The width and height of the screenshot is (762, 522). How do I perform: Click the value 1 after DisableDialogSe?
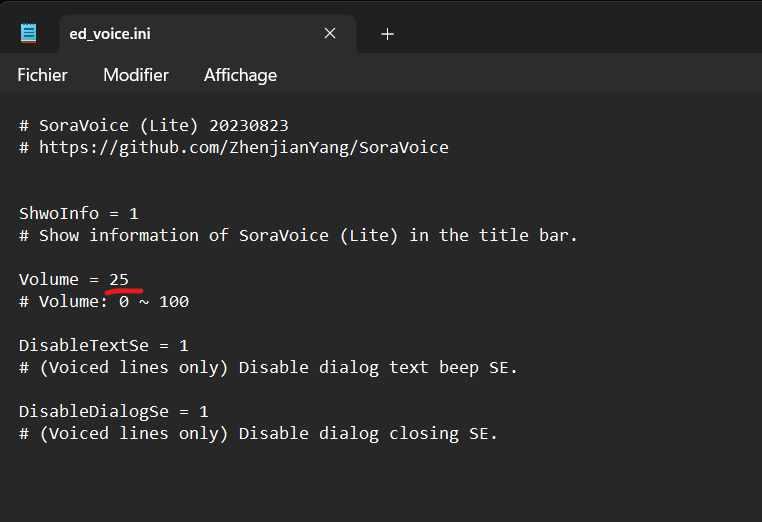[204, 411]
